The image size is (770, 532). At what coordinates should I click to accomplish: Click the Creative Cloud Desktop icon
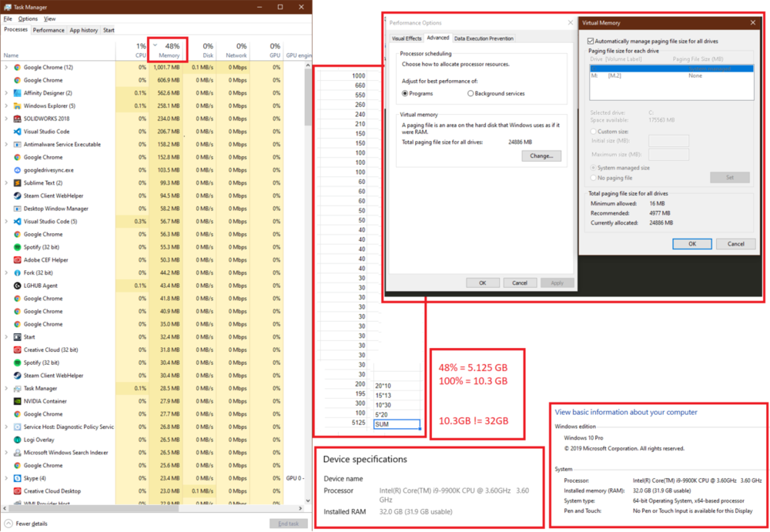pos(17,490)
